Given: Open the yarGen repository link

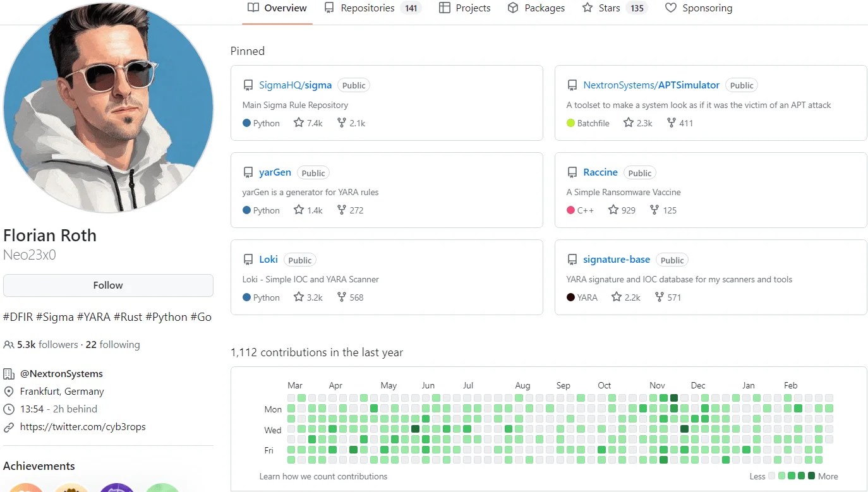Looking at the screenshot, I should coord(275,172).
